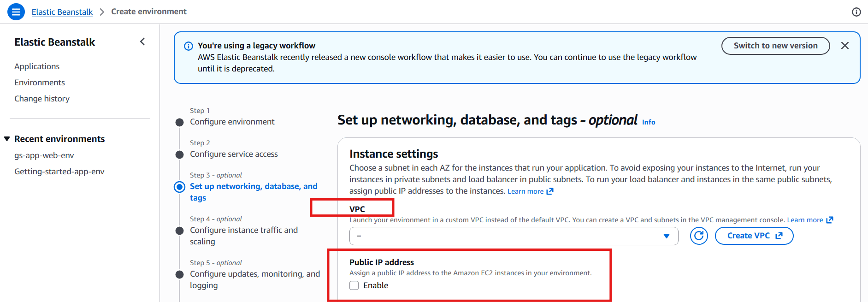Click the Info link beside the heading
The width and height of the screenshot is (868, 302).
(649, 122)
